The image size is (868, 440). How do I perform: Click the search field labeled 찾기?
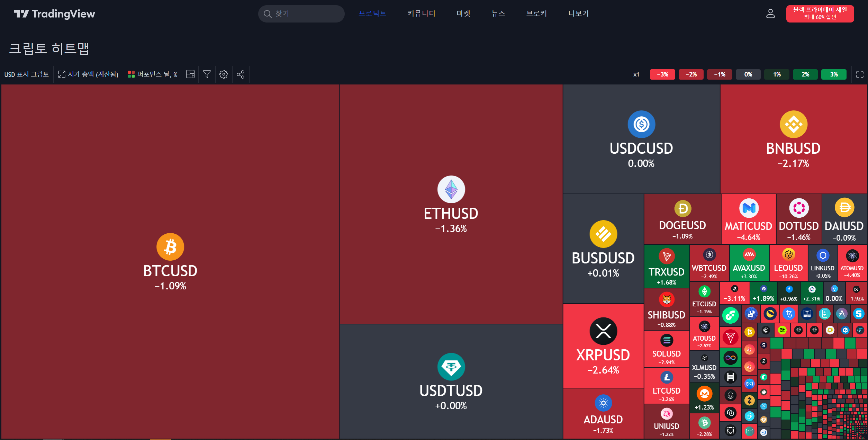(301, 14)
